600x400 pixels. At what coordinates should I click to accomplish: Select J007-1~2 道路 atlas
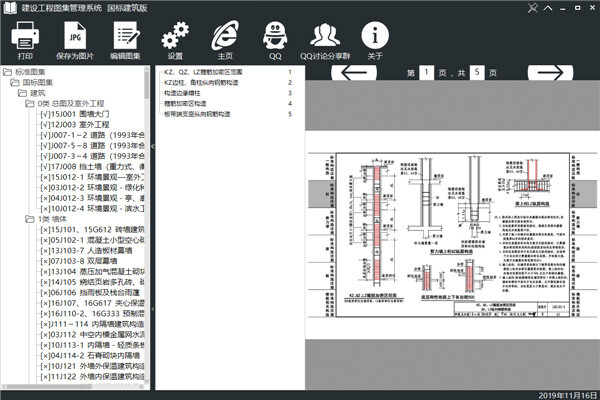tap(92, 135)
